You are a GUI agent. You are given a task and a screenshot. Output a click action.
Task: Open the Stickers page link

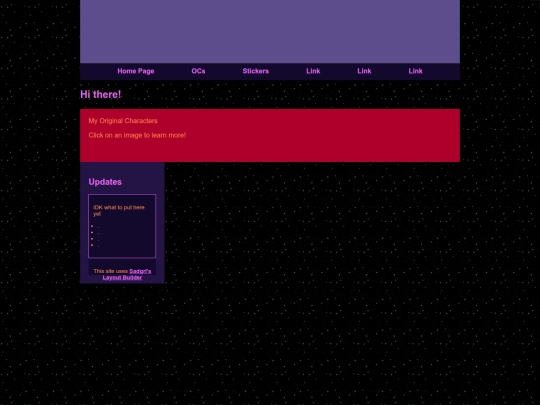pos(256,71)
